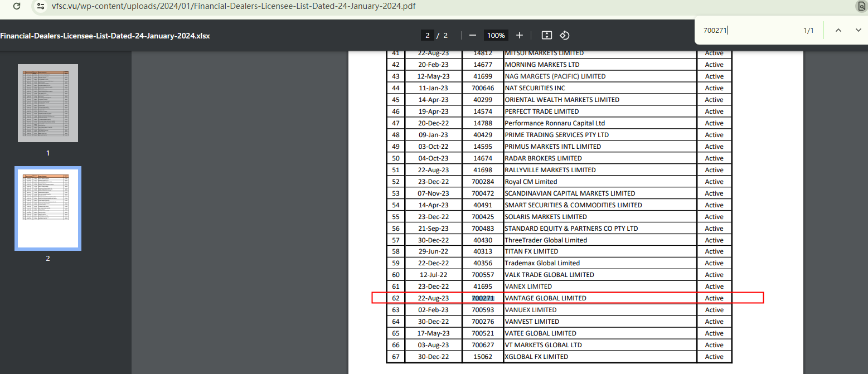The image size is (868, 374).
Task: Zoom in the PDF with the plus icon
Action: [520, 35]
